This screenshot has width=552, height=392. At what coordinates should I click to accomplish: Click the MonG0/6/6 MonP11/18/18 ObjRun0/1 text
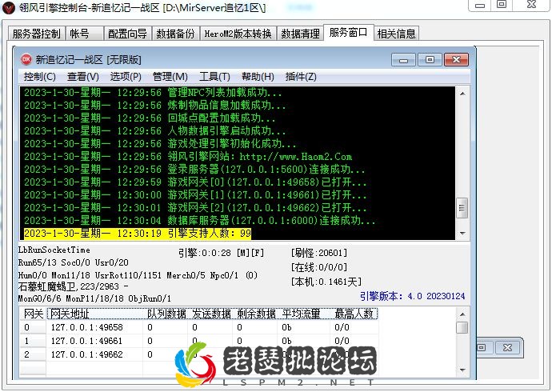(x=94, y=298)
